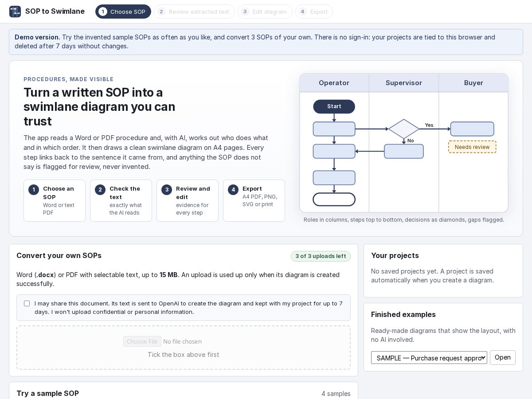Click the Review and edit step card
Viewport: 532px width, 399px height.
[188, 200]
